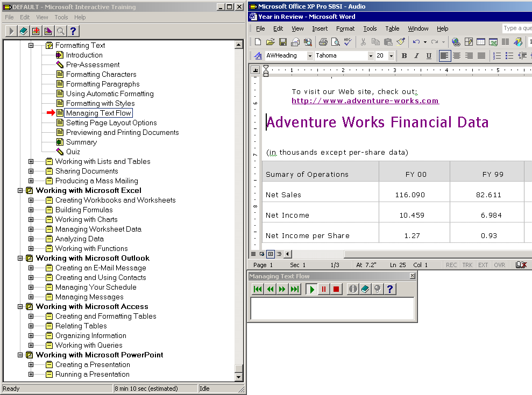Select the Format Painter brush icon
This screenshot has width=532, height=395.
[401, 42]
